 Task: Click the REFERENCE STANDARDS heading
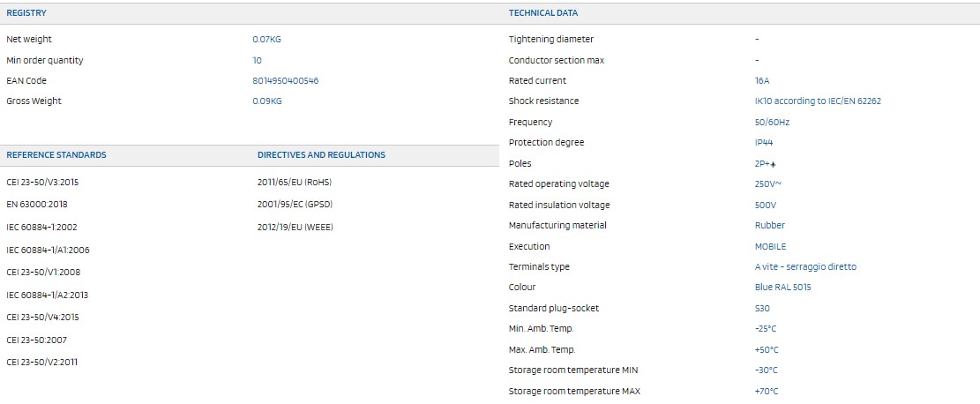(x=56, y=155)
